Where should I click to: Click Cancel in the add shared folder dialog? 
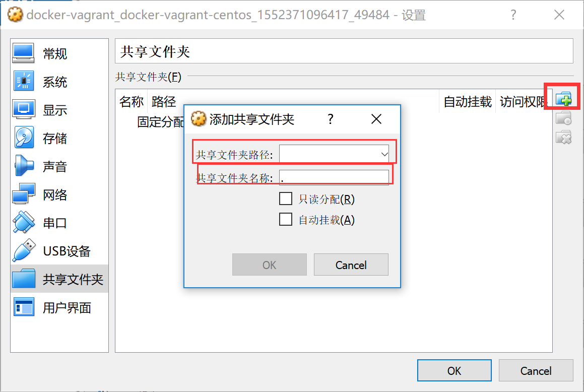coord(351,265)
